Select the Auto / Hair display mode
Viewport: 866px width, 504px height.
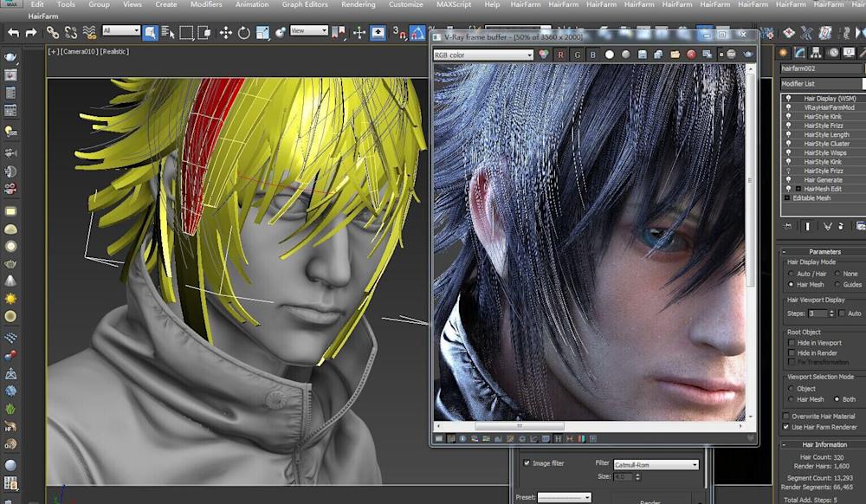click(x=791, y=274)
